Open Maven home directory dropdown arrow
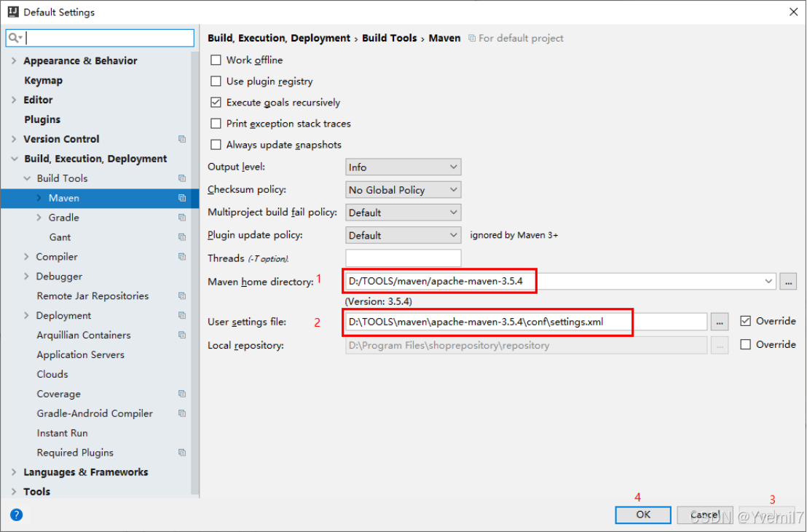This screenshot has width=807, height=532. tap(768, 282)
